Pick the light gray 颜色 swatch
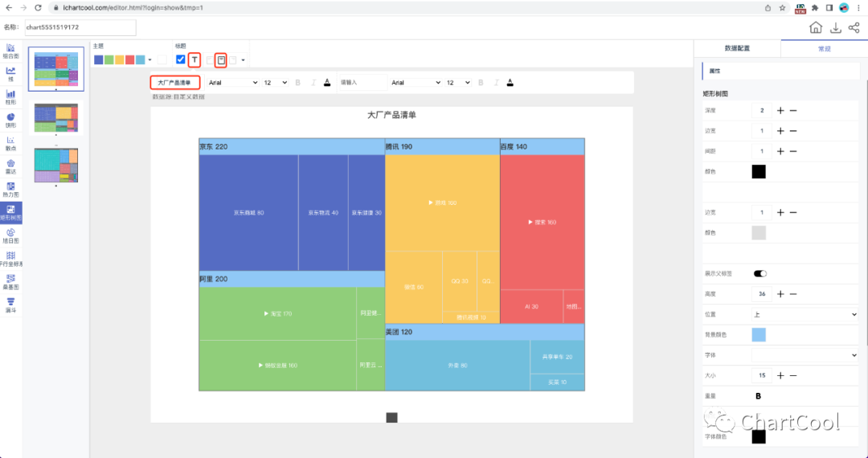868x458 pixels. tap(759, 233)
